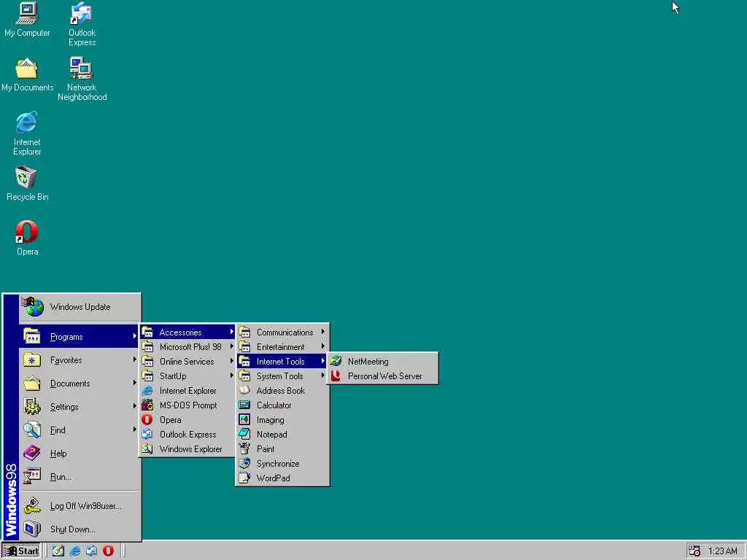Click the WordPad icon in Accessories
This screenshot has height=560, width=747.
(244, 478)
